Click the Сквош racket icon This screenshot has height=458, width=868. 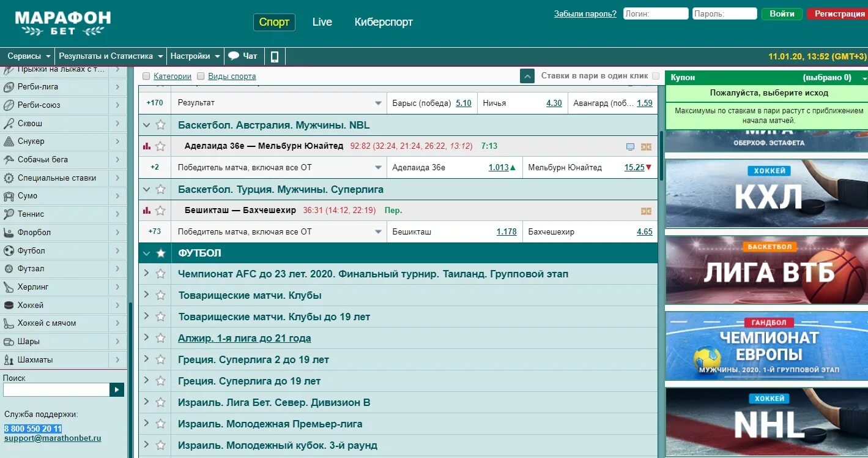pos(9,123)
